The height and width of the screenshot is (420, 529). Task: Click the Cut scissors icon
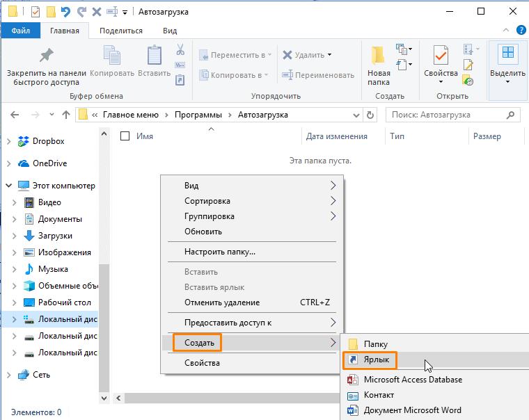[180, 49]
